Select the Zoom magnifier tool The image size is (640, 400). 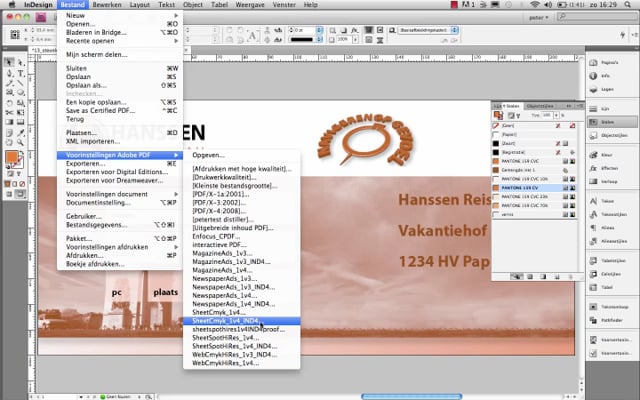(x=20, y=142)
